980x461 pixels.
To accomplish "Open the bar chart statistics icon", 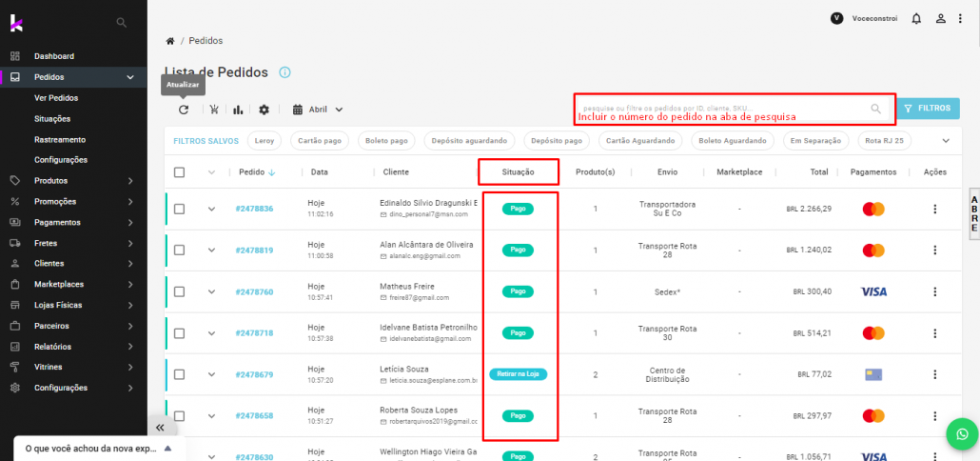I will click(x=238, y=110).
